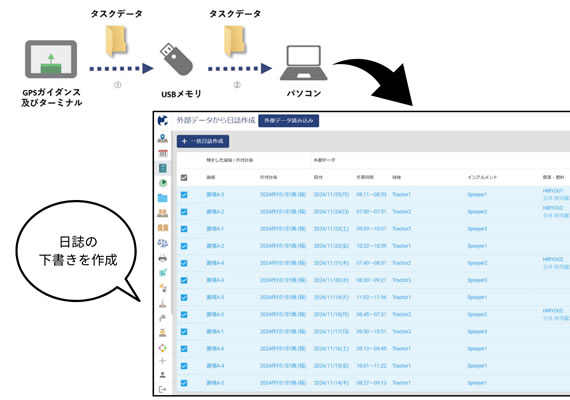The width and height of the screenshot is (570, 400).
Task: Open the Sprayer2 link in second row
Action: click(x=477, y=212)
